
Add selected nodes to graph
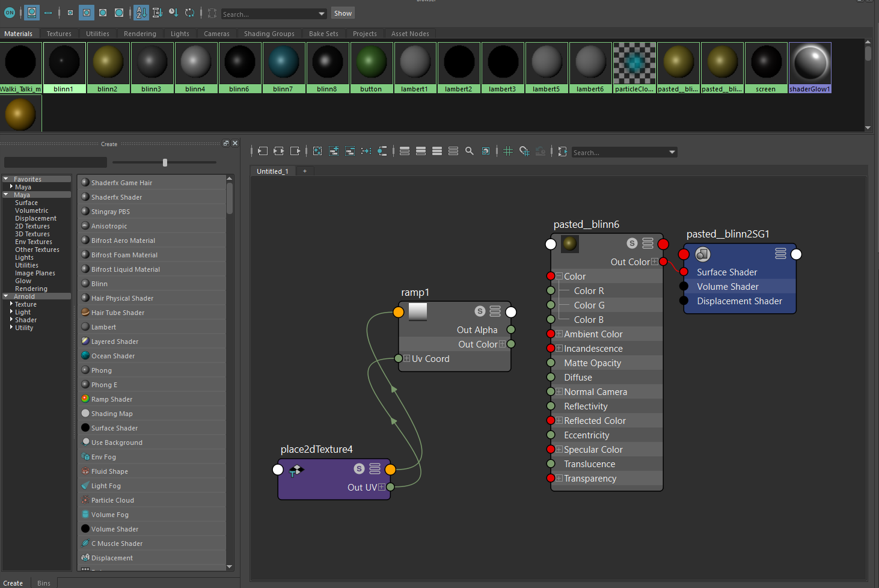click(x=334, y=152)
